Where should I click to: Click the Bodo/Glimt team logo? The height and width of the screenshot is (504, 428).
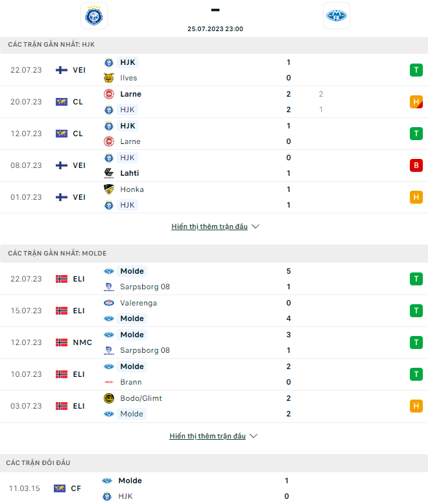(109, 398)
